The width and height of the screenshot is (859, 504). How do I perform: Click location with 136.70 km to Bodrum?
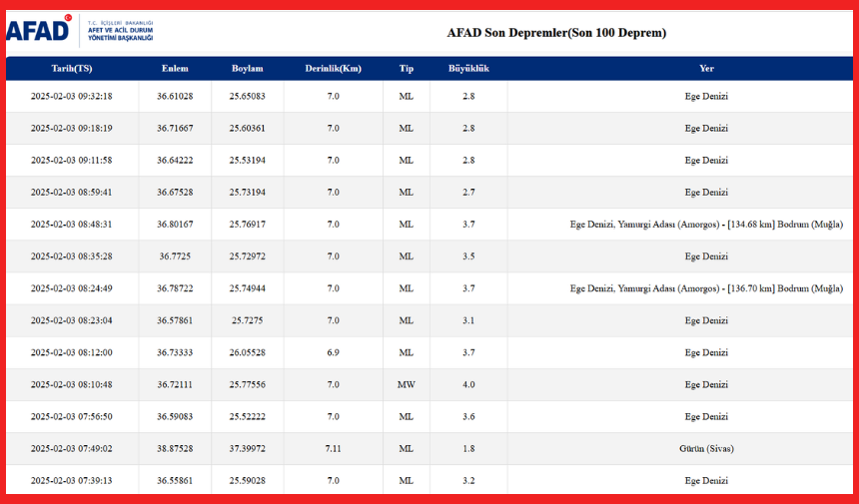pos(706,288)
